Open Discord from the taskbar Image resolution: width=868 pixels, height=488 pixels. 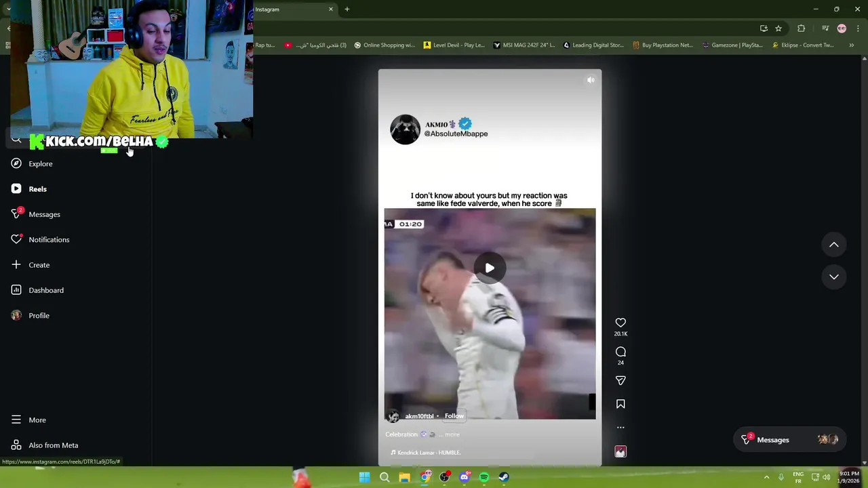(x=465, y=477)
